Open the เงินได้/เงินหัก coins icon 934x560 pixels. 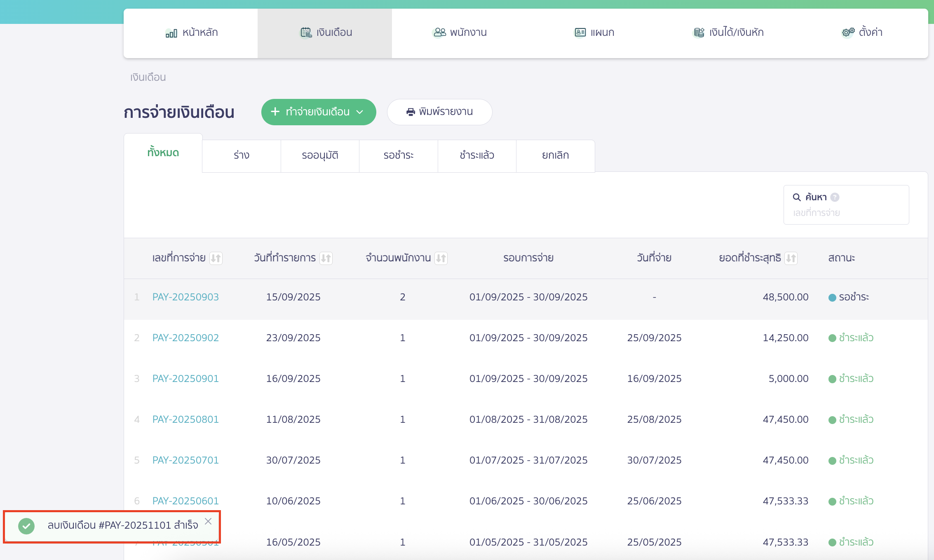[699, 33]
